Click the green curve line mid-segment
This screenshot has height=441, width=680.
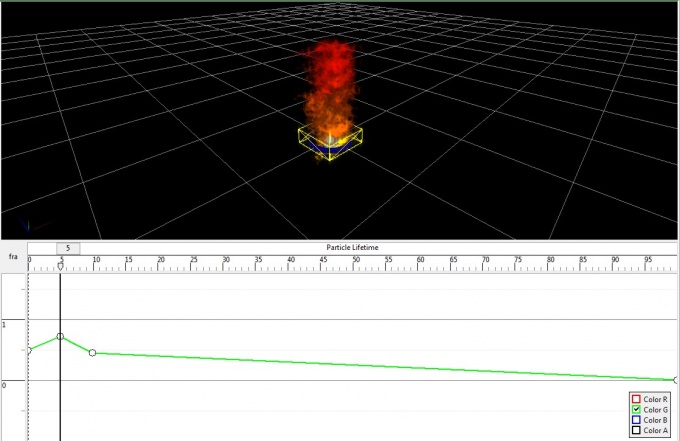[x=380, y=366]
